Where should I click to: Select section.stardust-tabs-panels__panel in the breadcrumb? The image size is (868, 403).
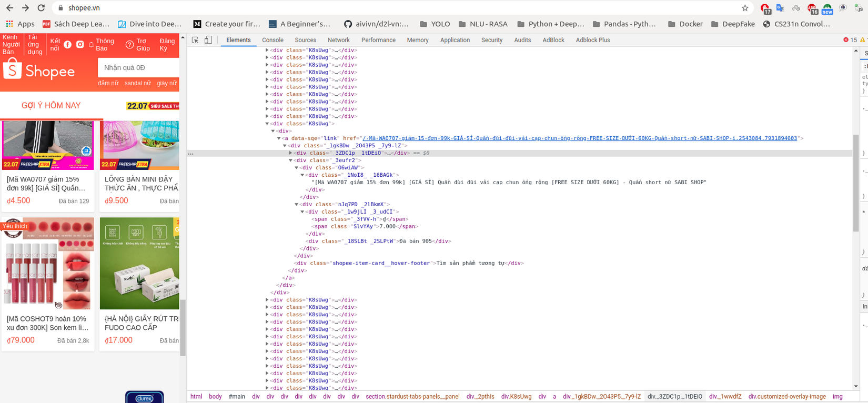[412, 397]
